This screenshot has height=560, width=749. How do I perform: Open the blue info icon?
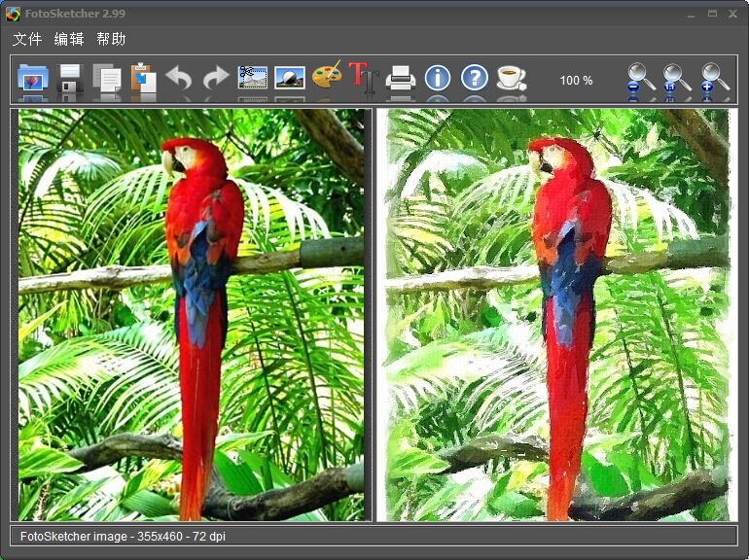(438, 78)
